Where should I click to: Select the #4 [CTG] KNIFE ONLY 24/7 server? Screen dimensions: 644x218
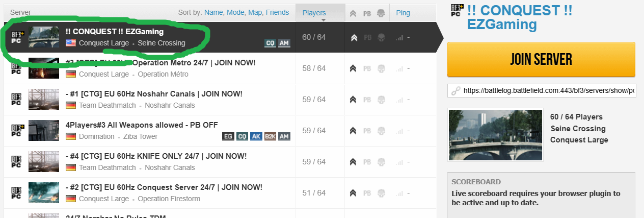click(x=220, y=162)
